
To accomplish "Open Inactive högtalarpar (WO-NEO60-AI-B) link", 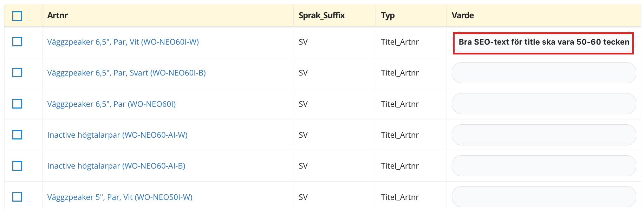I will click(x=116, y=166).
